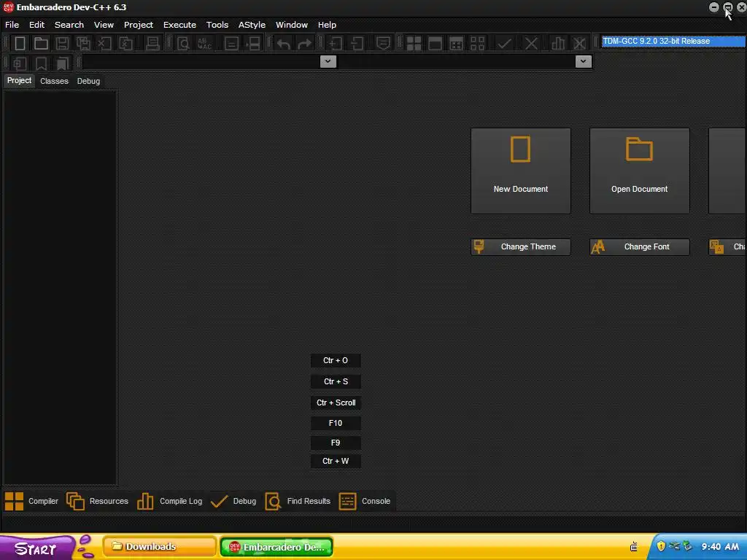This screenshot has width=747, height=560.
Task: Switch to the Project side tab
Action: [19, 80]
